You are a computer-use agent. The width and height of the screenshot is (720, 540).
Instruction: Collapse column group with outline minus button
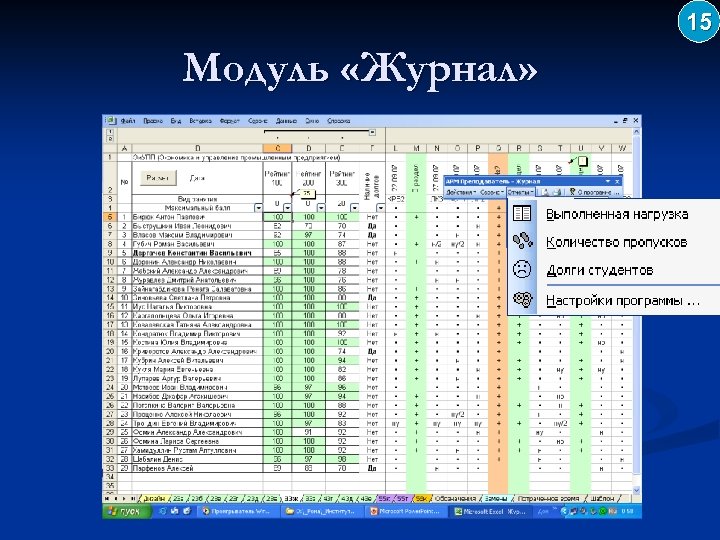pos(372,133)
